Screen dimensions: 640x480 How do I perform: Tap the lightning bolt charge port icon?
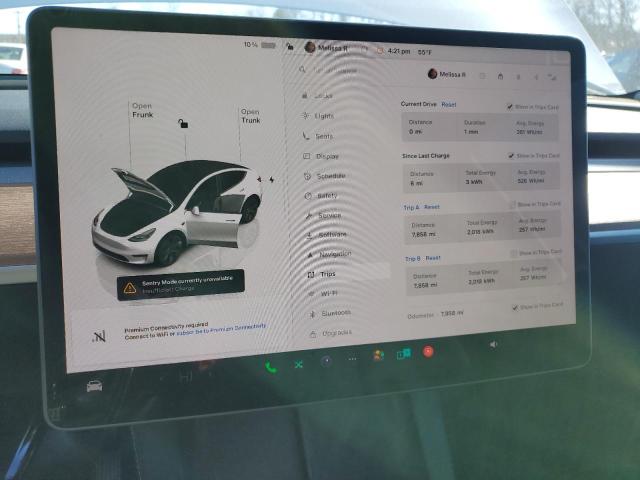pyautogui.click(x=270, y=181)
